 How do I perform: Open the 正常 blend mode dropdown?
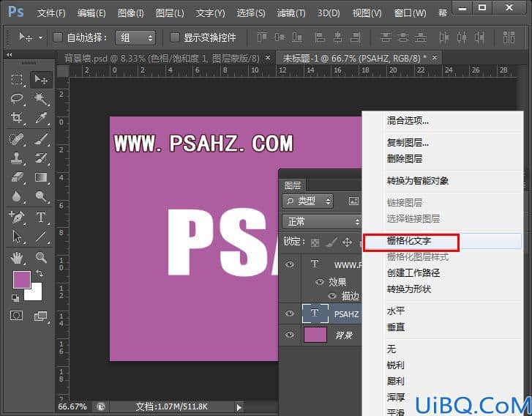coord(322,222)
